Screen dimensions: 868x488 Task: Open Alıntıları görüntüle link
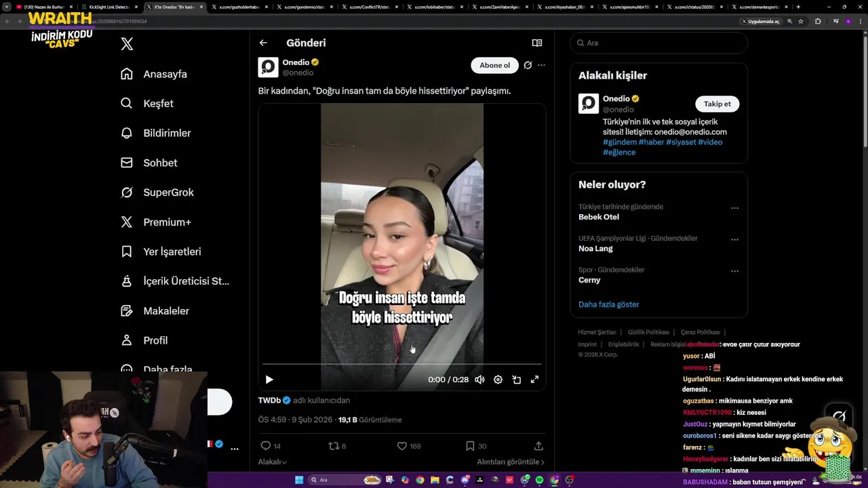click(511, 462)
